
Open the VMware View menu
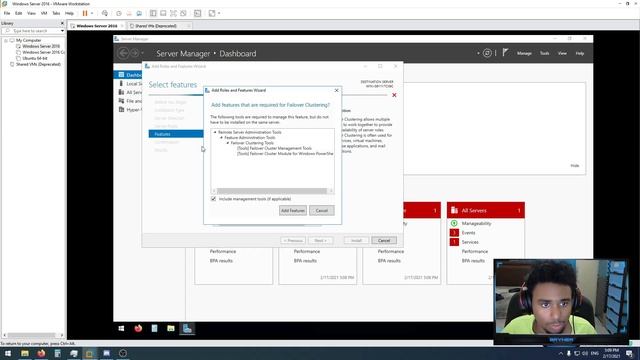click(x=31, y=13)
